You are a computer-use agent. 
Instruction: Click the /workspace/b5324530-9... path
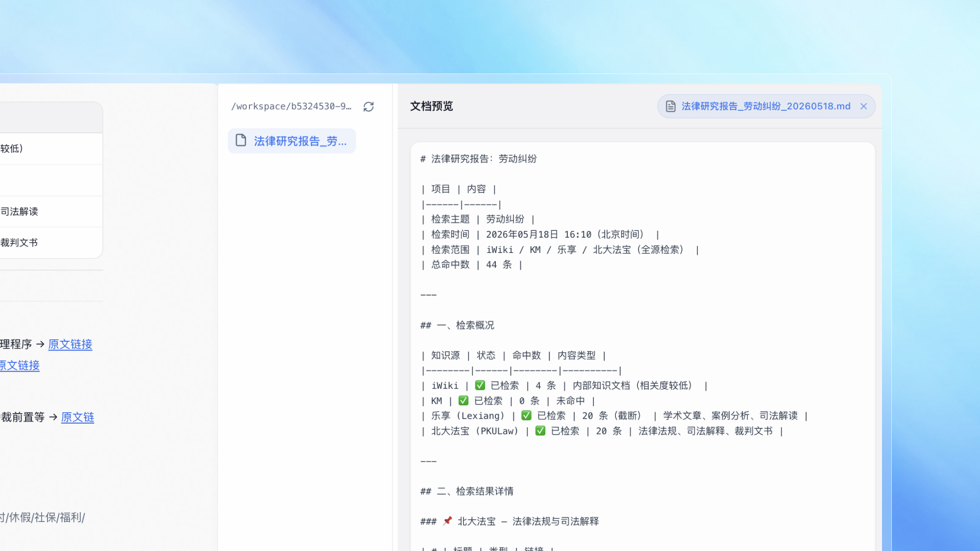pyautogui.click(x=291, y=106)
